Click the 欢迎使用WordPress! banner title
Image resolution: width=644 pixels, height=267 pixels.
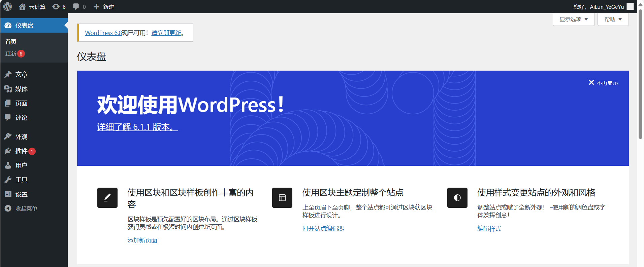191,105
